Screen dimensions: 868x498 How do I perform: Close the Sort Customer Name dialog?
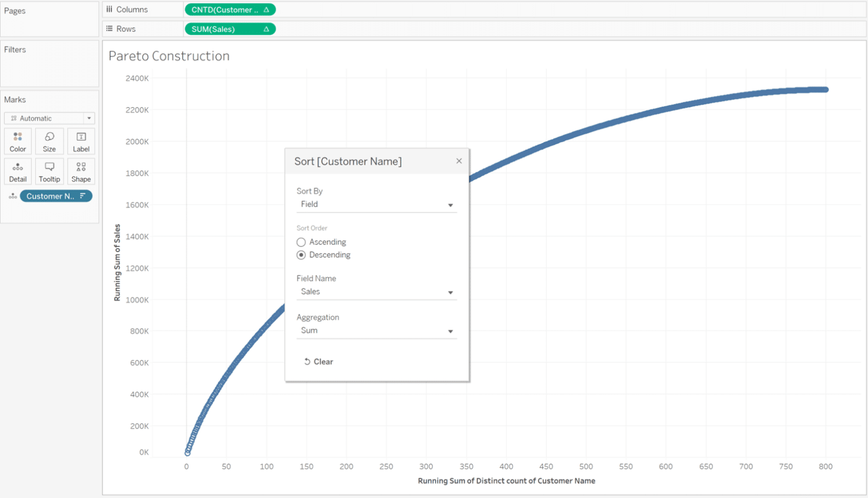[x=459, y=161]
